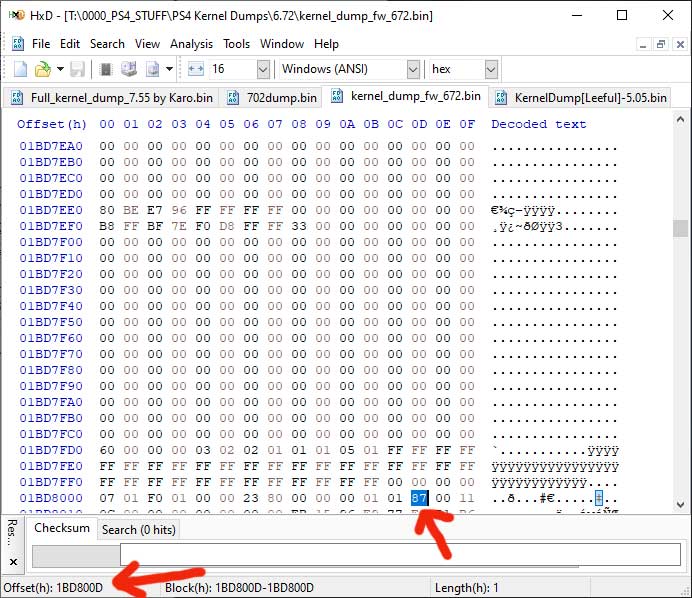Viewport: 692px width, 598px height.
Task: Click byte 23 in row 01BD8000
Action: [251, 498]
